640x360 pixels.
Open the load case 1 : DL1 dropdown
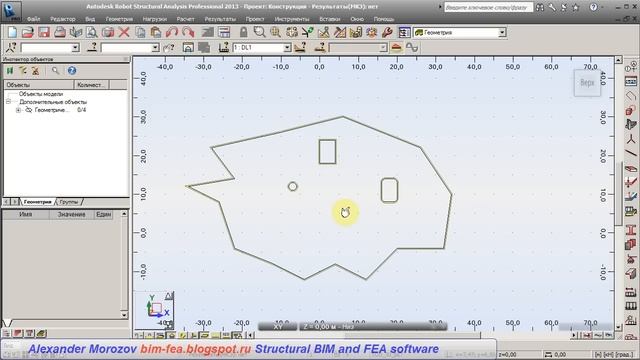[x=287, y=48]
